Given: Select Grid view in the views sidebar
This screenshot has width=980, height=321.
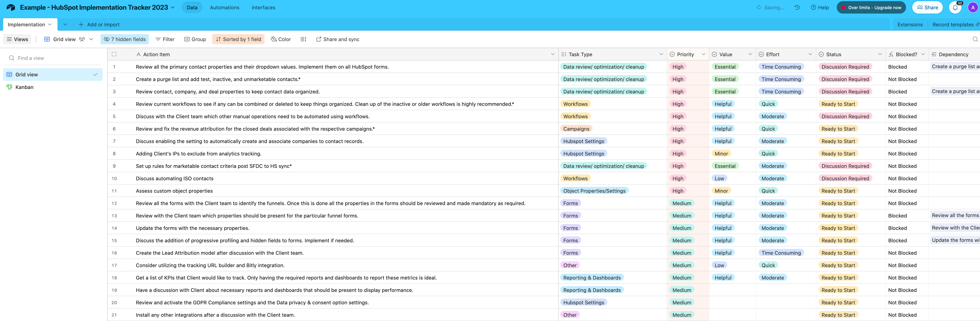Looking at the screenshot, I should pyautogui.click(x=53, y=75).
